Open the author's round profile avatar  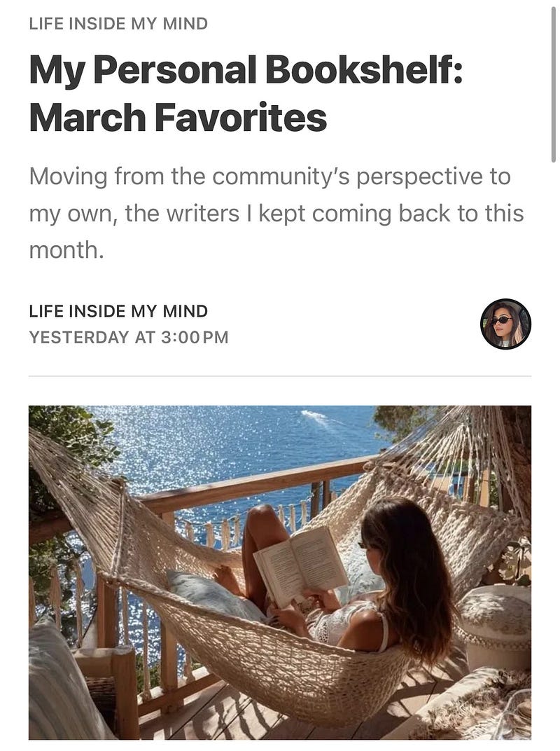505,324
